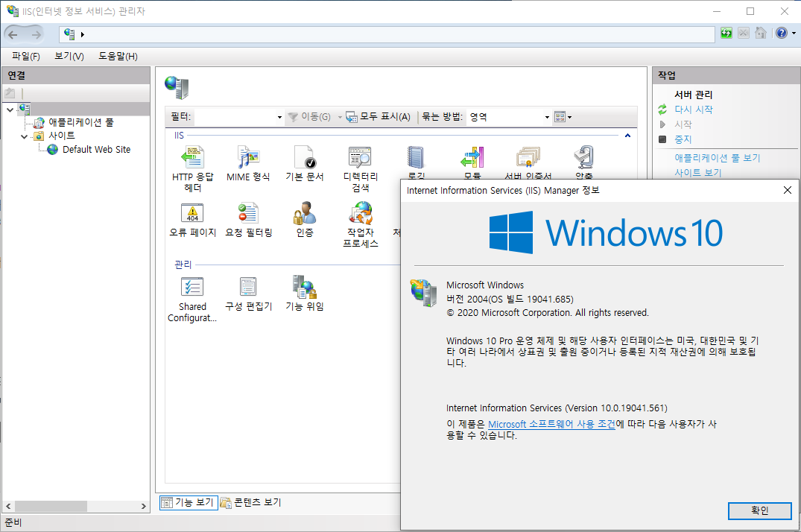Open the 기본 문서 feature icon

[305, 157]
